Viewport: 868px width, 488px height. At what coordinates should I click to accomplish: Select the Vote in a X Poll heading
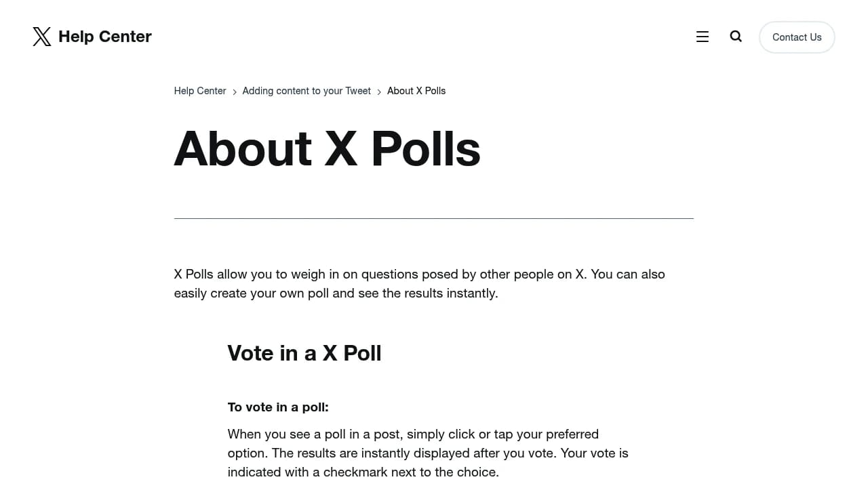click(x=304, y=353)
